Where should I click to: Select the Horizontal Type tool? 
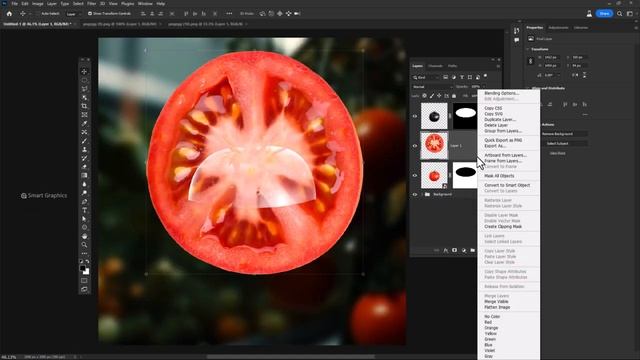[84, 210]
